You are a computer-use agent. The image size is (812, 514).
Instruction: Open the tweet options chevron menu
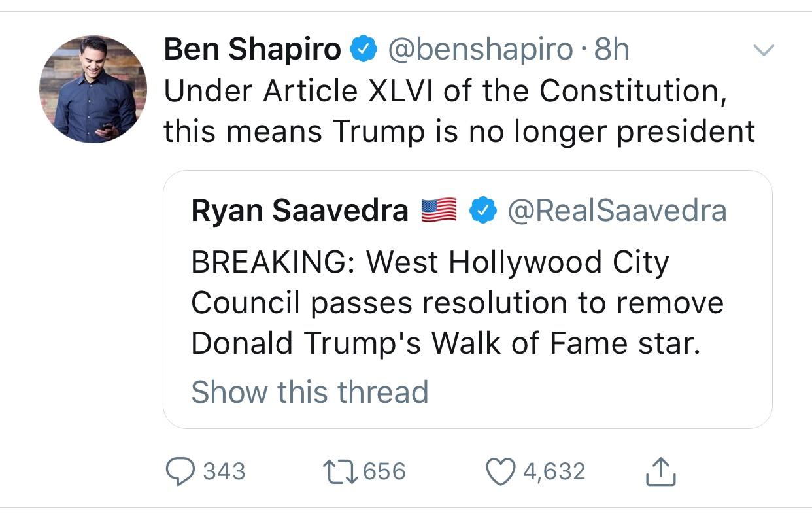(764, 50)
